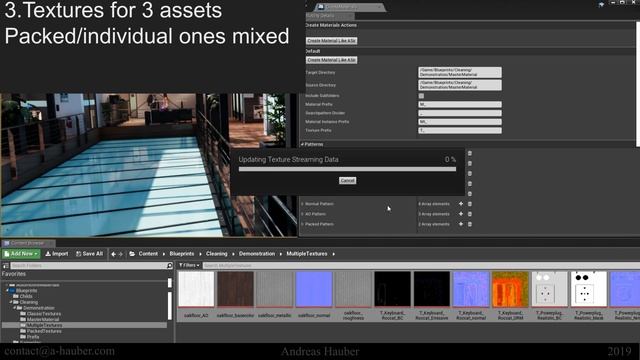
Task: Click the tutorial cap icon in the title bar
Action: 601,4
